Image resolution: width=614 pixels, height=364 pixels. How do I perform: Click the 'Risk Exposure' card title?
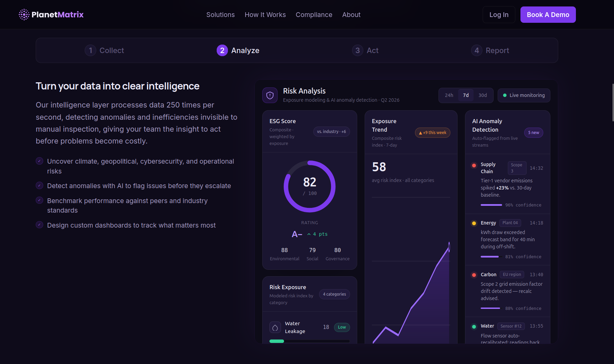288,287
